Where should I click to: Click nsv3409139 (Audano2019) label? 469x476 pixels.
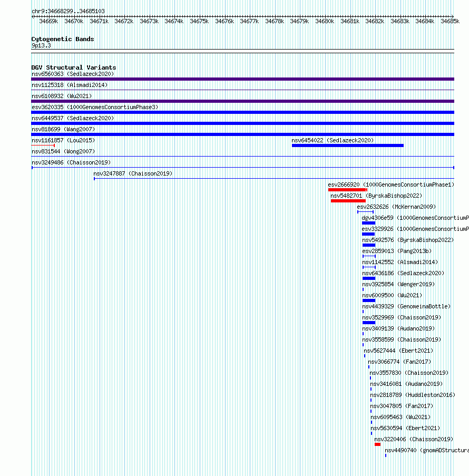398,329
